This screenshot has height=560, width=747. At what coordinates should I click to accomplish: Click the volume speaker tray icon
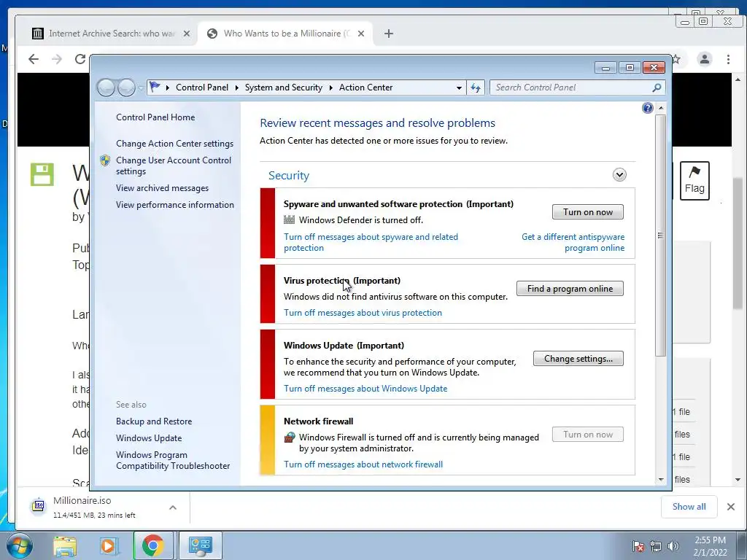(x=673, y=546)
